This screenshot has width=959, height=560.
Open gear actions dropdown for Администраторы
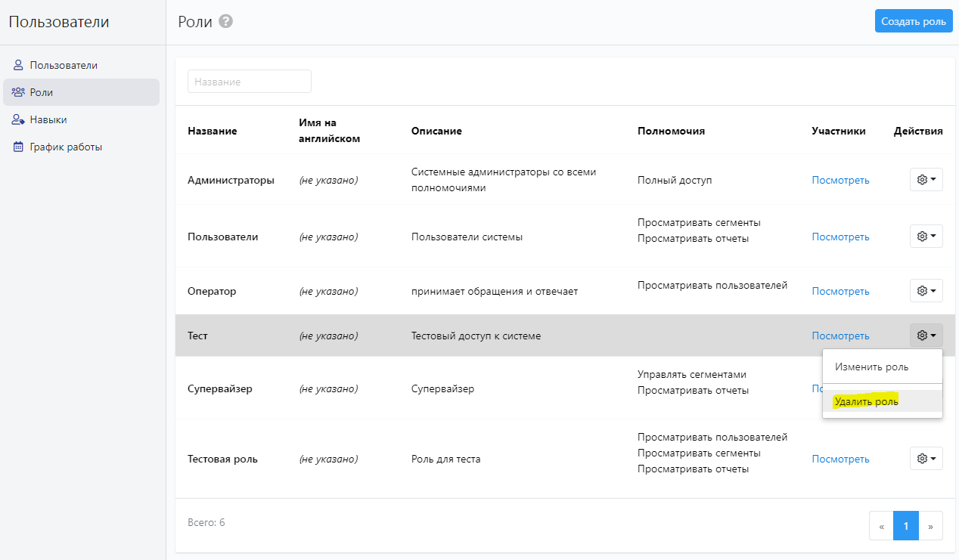[926, 180]
